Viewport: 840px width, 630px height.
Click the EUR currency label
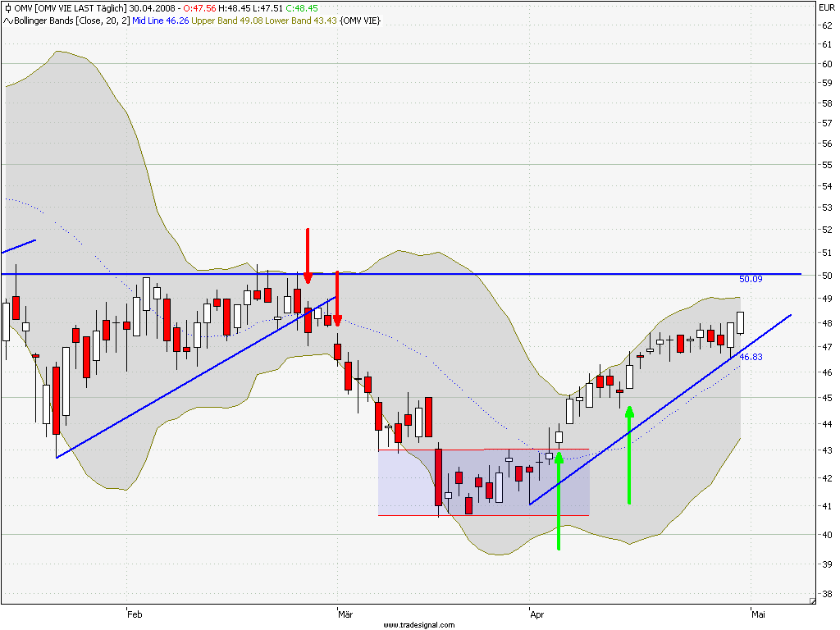click(x=827, y=7)
